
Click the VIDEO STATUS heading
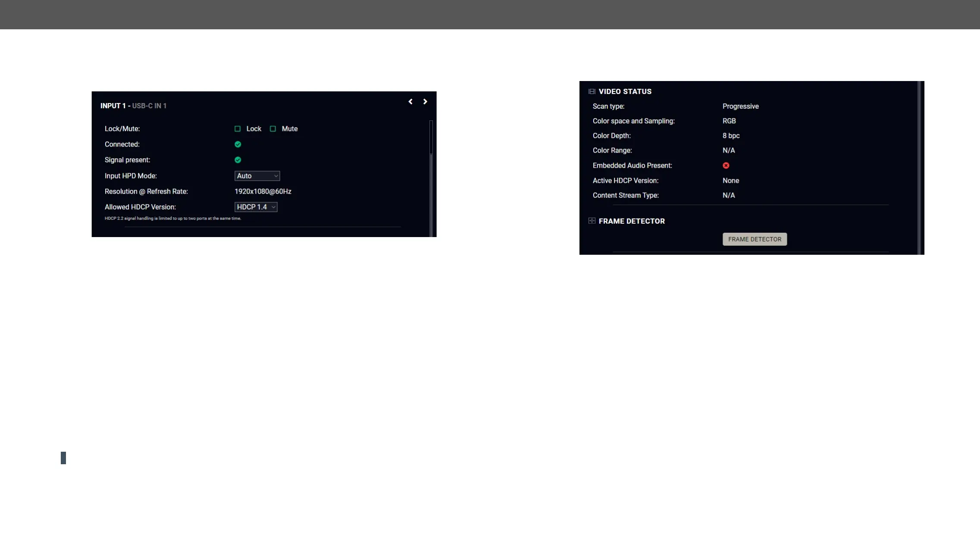pyautogui.click(x=625, y=91)
